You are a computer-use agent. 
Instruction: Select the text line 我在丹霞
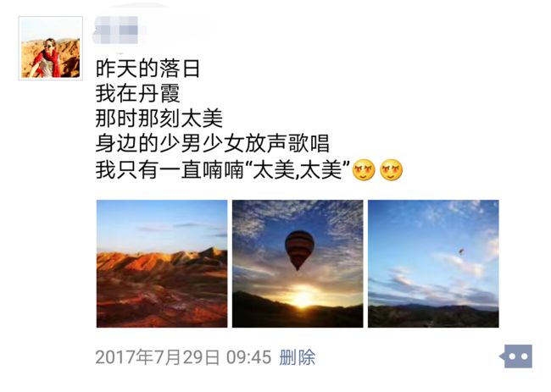[x=137, y=93]
